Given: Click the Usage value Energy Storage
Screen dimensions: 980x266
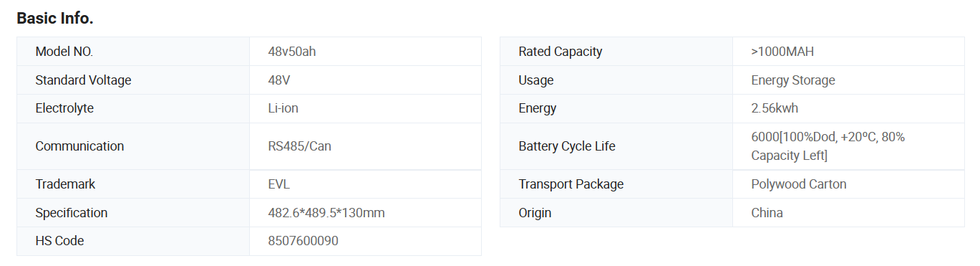Looking at the screenshot, I should [793, 80].
